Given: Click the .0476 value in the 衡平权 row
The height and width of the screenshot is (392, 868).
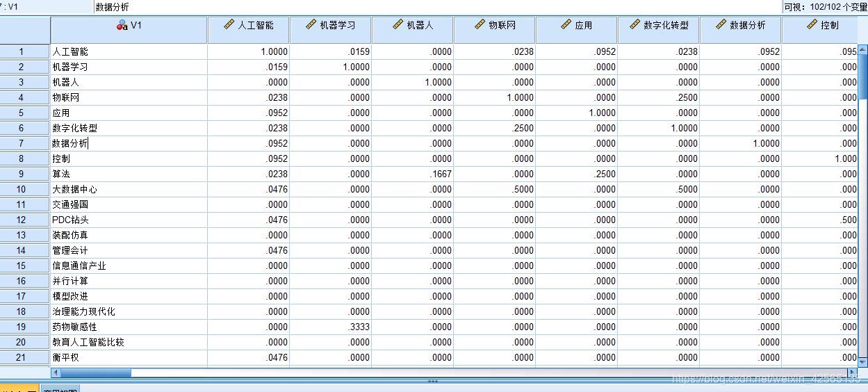Looking at the screenshot, I should (x=277, y=357).
